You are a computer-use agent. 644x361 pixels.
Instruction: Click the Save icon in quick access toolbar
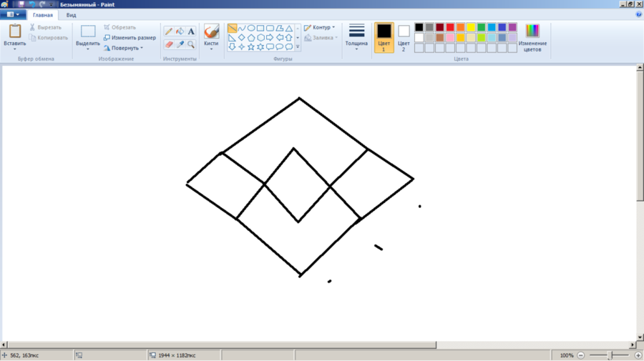pyautogui.click(x=21, y=4)
